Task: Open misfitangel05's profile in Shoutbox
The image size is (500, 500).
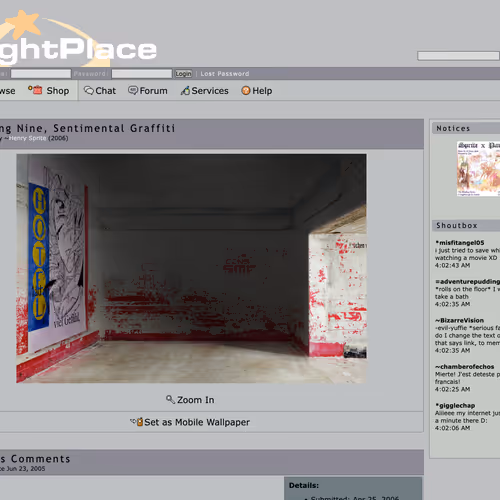Action: pos(461,243)
